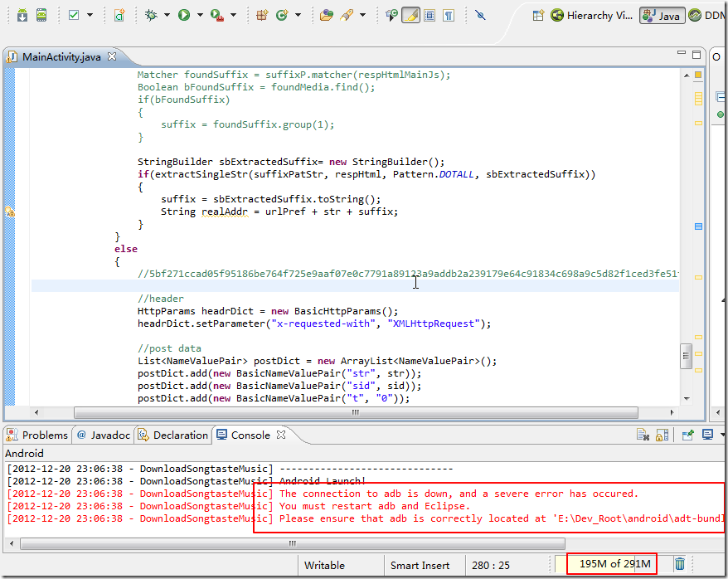
Task: Toggle Mark Occurrences highlighter
Action: [x=410, y=15]
